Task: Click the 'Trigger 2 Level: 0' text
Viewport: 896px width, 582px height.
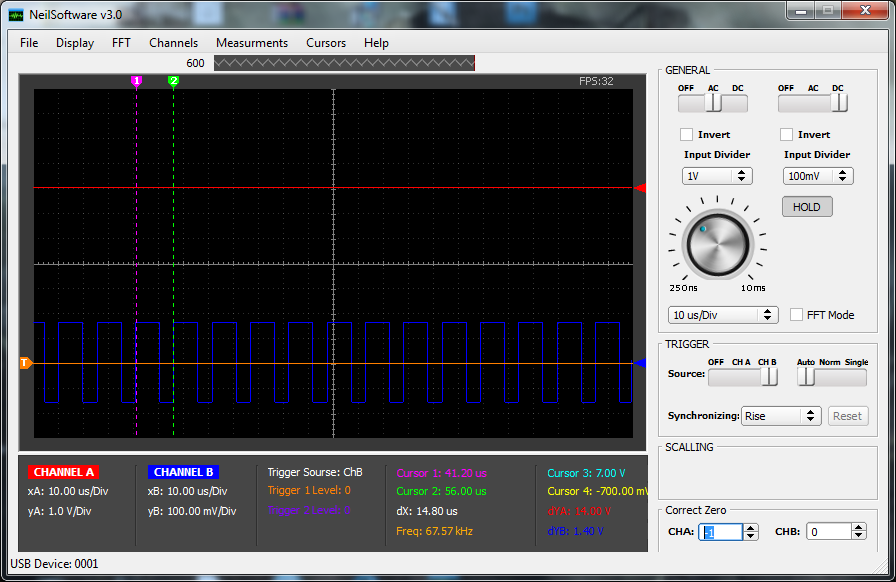Action: (x=309, y=511)
